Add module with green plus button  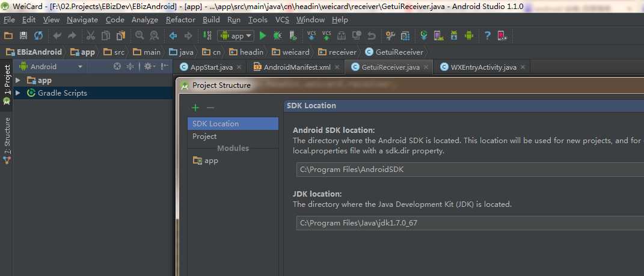(x=195, y=108)
